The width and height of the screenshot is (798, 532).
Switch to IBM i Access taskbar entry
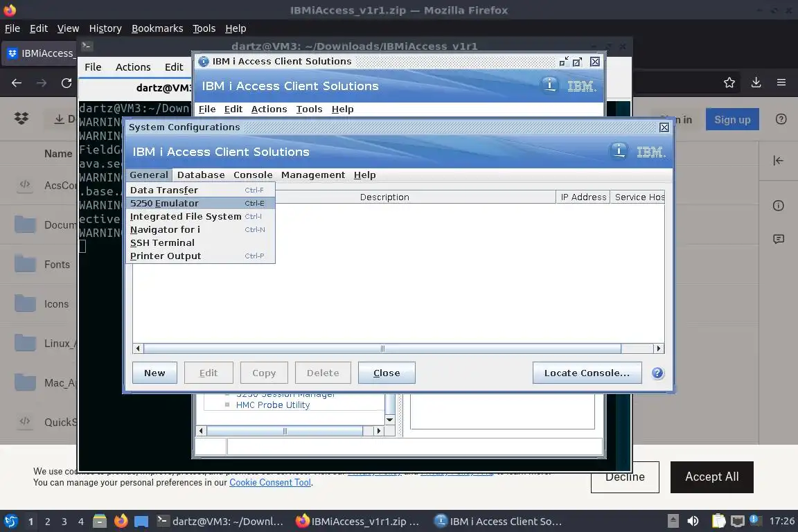tap(499, 522)
